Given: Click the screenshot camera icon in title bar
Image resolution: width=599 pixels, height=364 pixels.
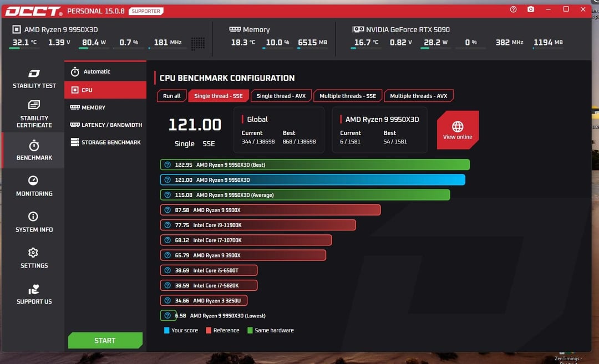Looking at the screenshot, I should click(531, 9).
